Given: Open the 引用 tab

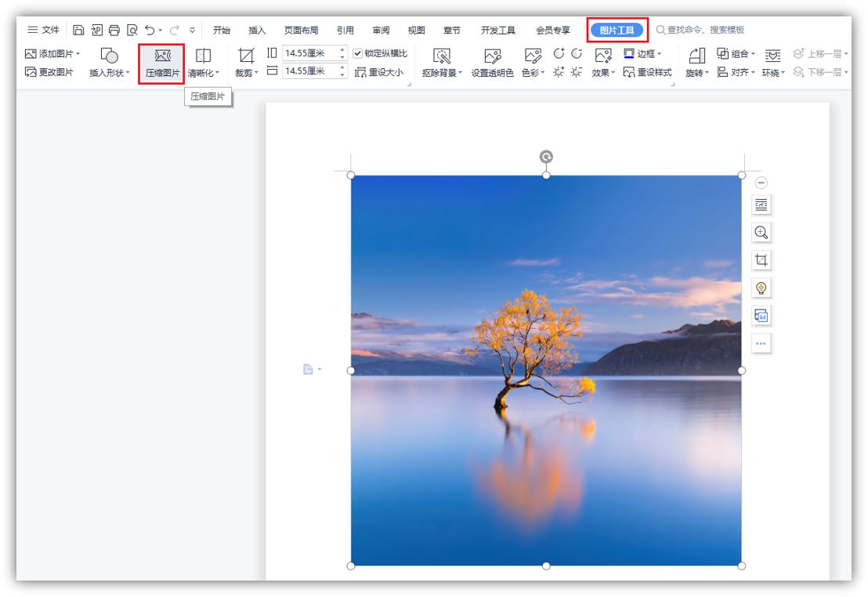Looking at the screenshot, I should tap(345, 30).
